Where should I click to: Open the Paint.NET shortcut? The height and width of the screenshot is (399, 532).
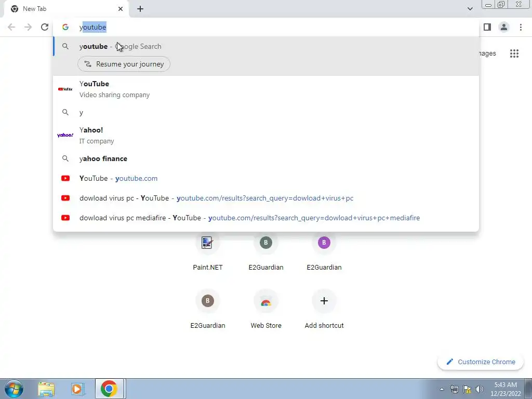208,251
